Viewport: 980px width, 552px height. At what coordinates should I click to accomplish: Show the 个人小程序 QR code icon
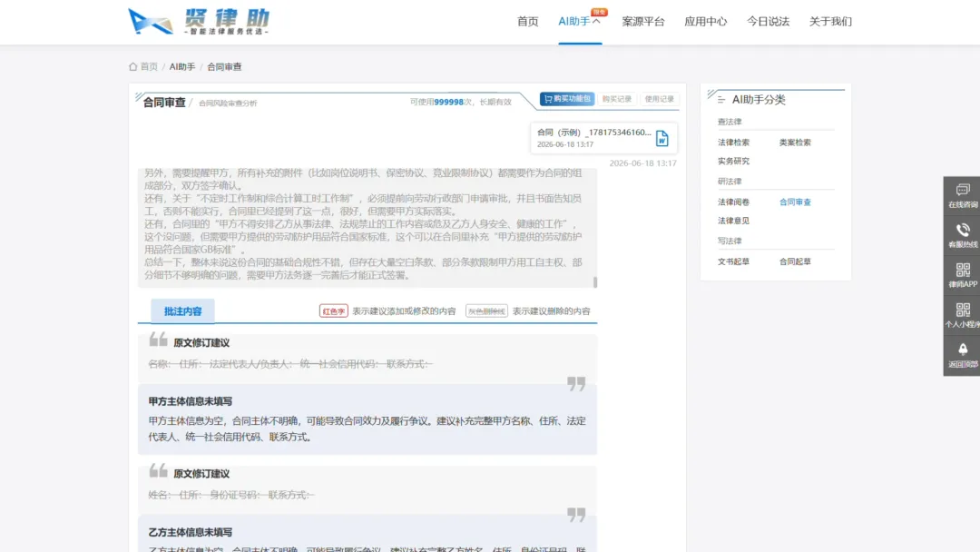tap(963, 310)
